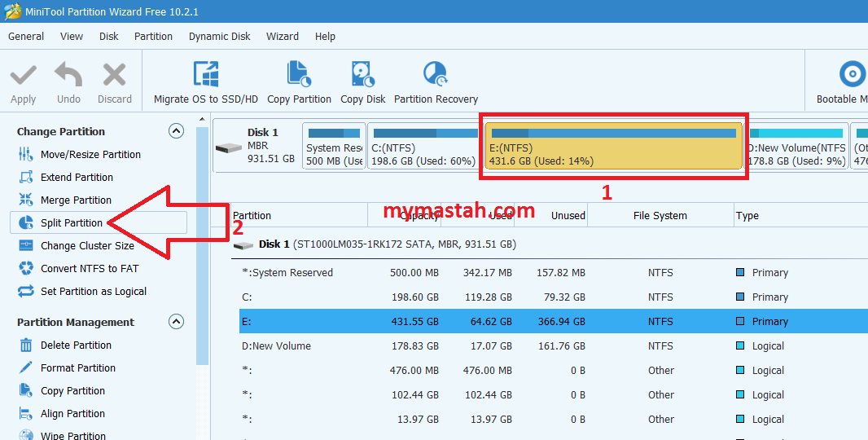Select the D:New Volume partition row

click(554, 345)
